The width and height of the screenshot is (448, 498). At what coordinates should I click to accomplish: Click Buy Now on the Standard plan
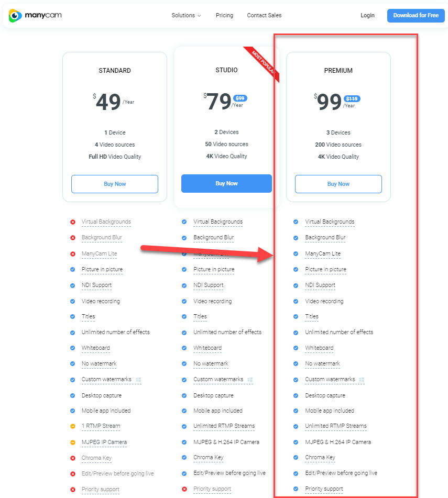(114, 184)
